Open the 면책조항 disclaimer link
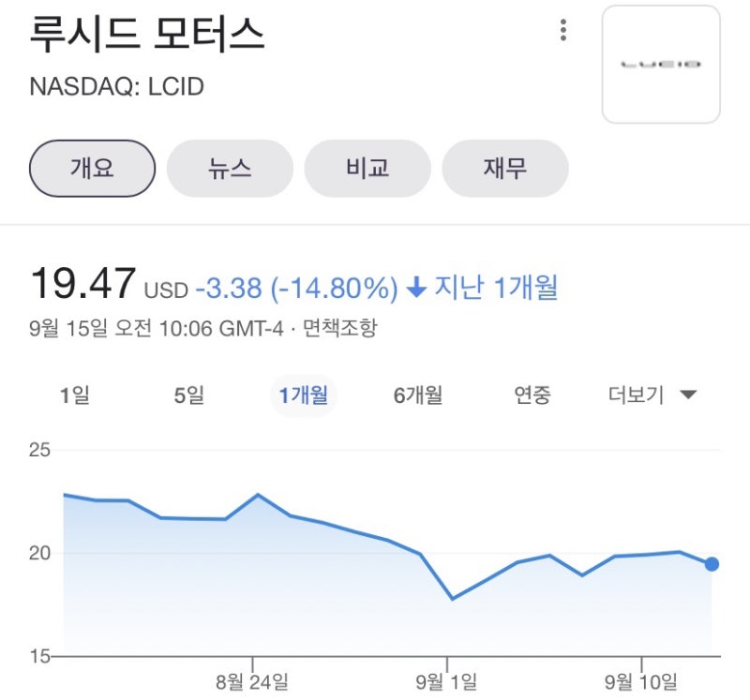 coord(340,328)
